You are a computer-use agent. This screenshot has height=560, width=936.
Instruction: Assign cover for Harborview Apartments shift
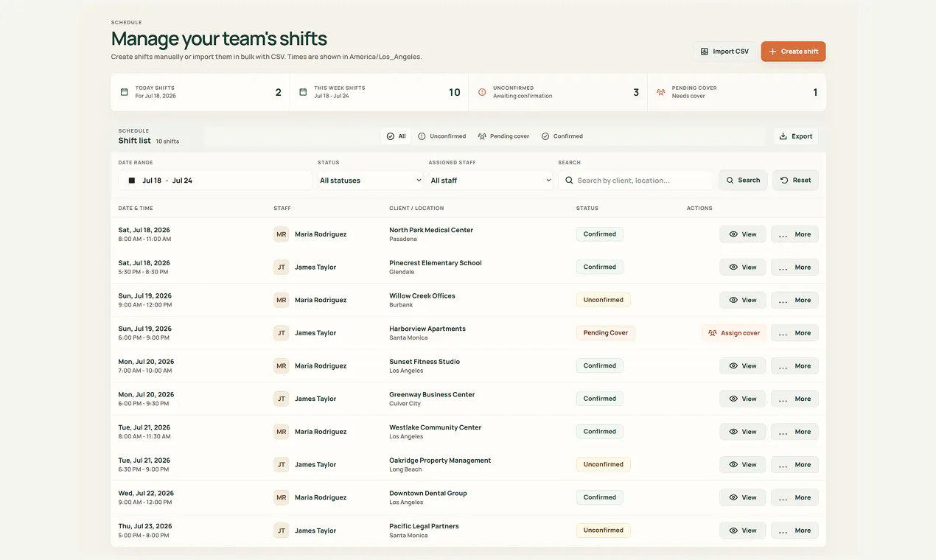point(734,333)
